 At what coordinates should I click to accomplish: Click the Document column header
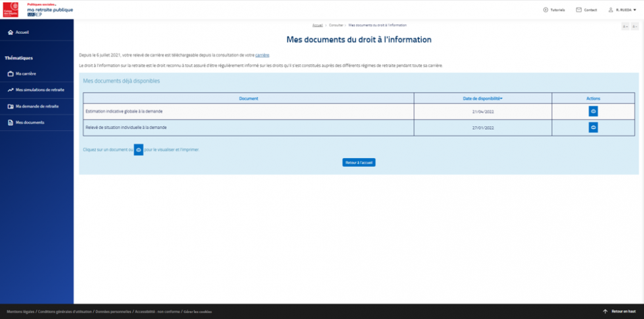248,99
